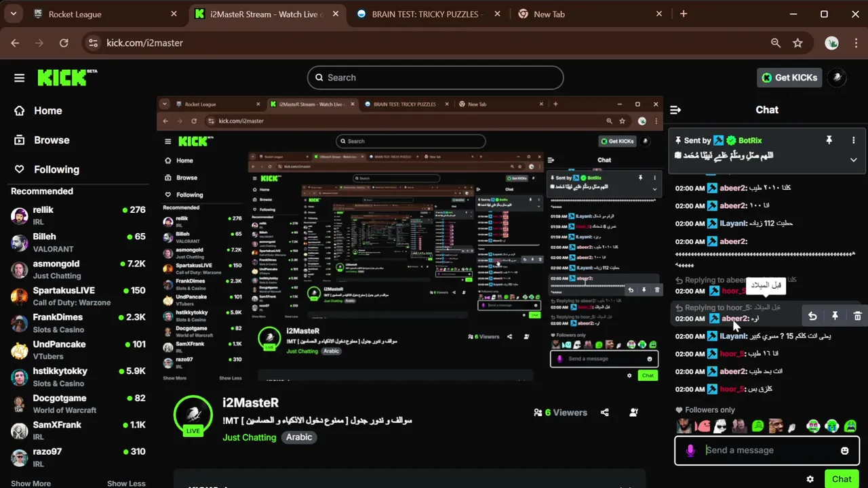Delete the highlighted abeer2 message with the trash icon
The height and width of the screenshot is (488, 868).
tap(857, 316)
